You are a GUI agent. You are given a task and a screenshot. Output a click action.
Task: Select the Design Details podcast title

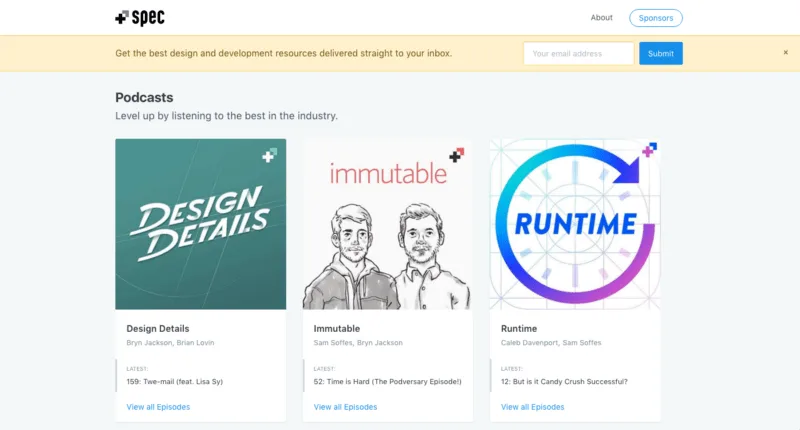click(158, 328)
